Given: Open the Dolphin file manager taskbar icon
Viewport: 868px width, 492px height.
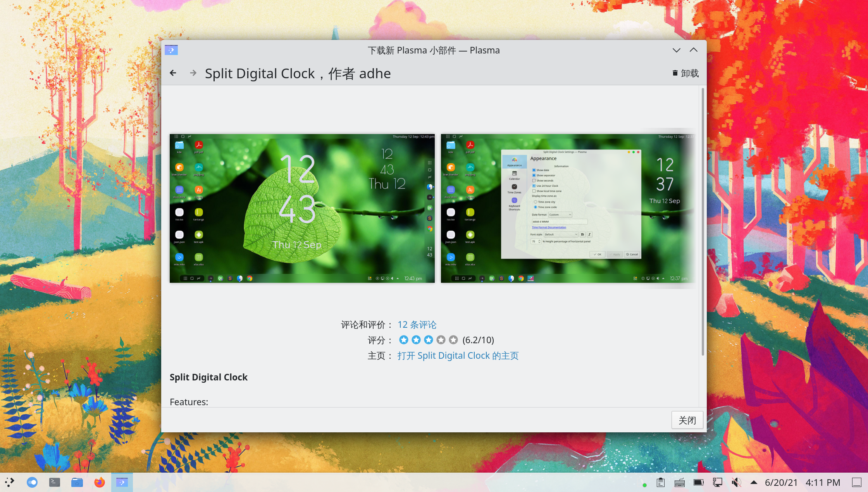Looking at the screenshot, I should coord(77,482).
